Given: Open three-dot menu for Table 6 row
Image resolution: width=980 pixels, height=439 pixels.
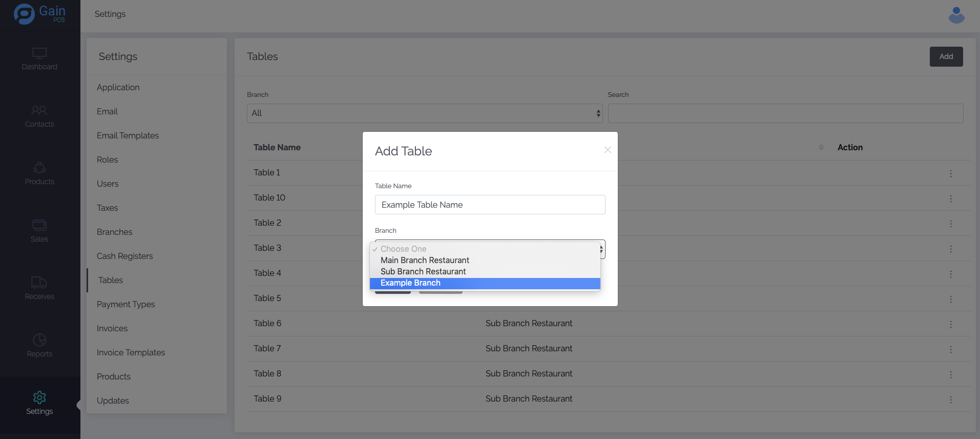Looking at the screenshot, I should coord(951,324).
